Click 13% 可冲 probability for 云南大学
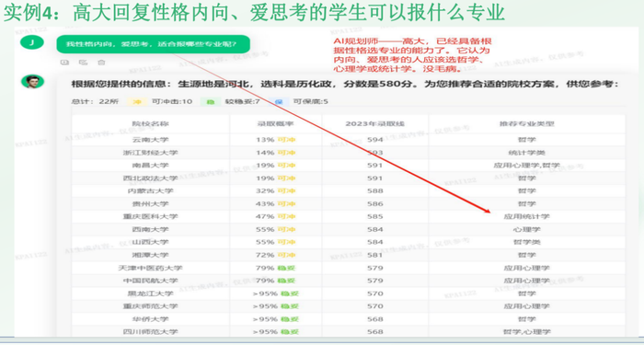 pyautogui.click(x=275, y=140)
